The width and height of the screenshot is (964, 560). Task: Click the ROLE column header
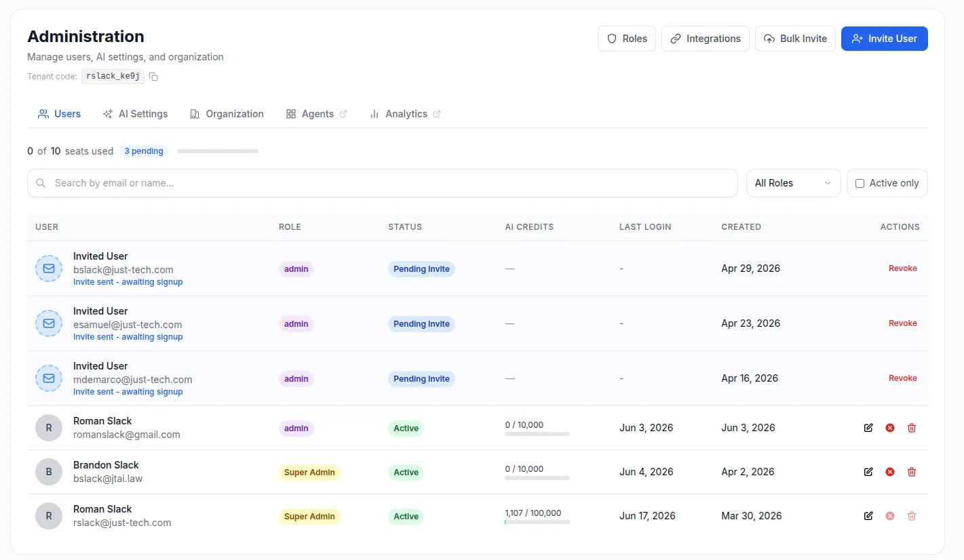290,227
